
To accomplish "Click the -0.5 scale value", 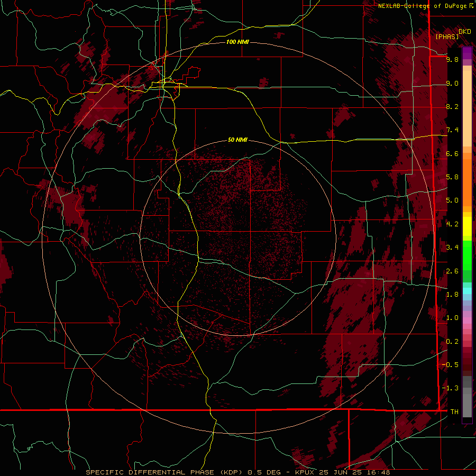I will (451, 364).
